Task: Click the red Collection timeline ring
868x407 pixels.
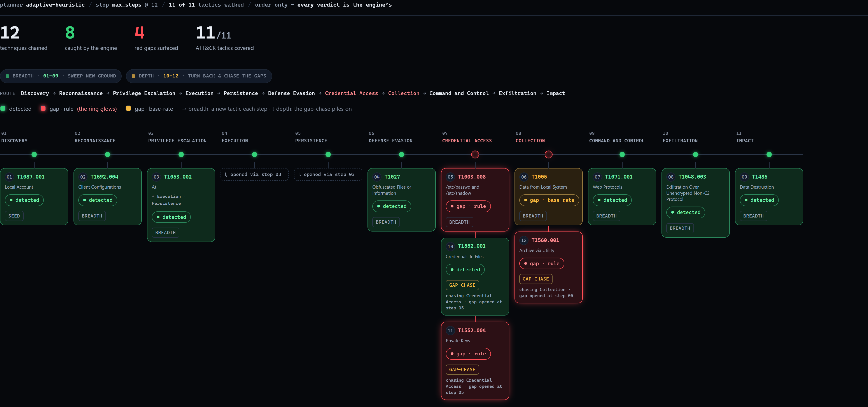Action: (549, 155)
